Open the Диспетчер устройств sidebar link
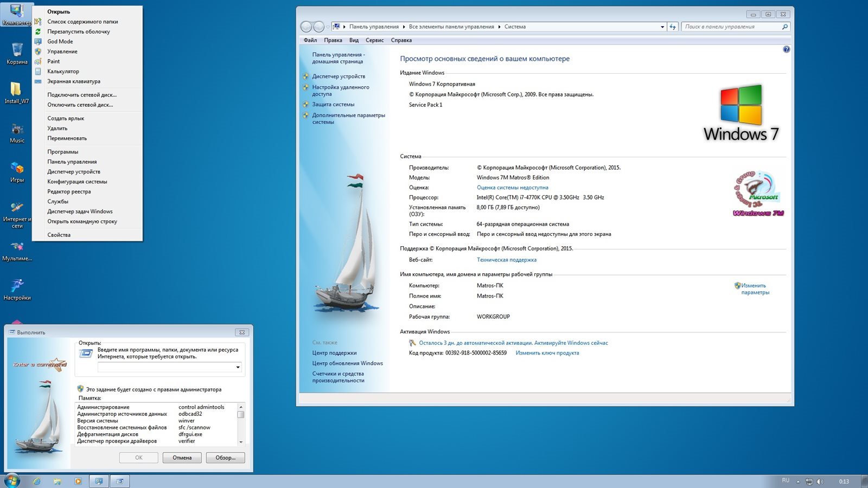868x488 pixels. (339, 76)
